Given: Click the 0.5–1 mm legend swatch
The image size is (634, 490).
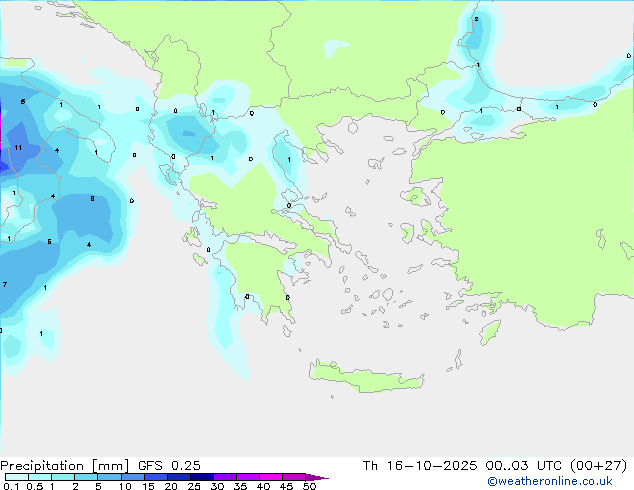Looking at the screenshot, I should 40,477.
